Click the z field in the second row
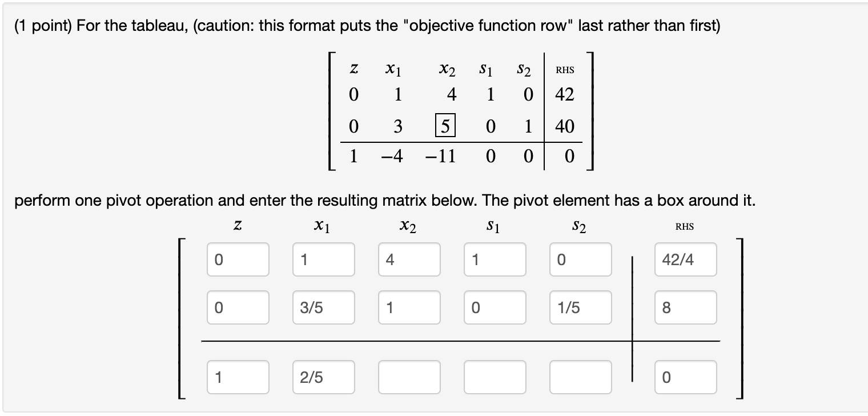Viewport: 868px width, 416px height. click(238, 307)
